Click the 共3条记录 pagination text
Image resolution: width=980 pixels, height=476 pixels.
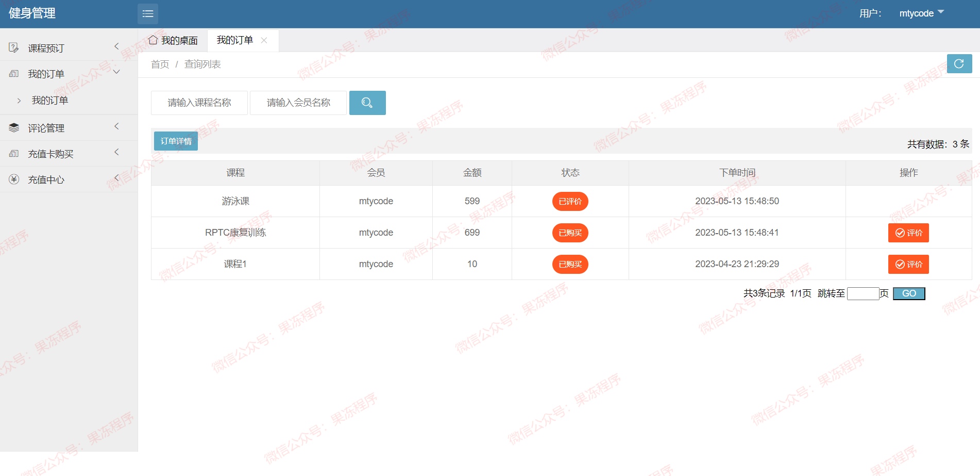click(764, 293)
